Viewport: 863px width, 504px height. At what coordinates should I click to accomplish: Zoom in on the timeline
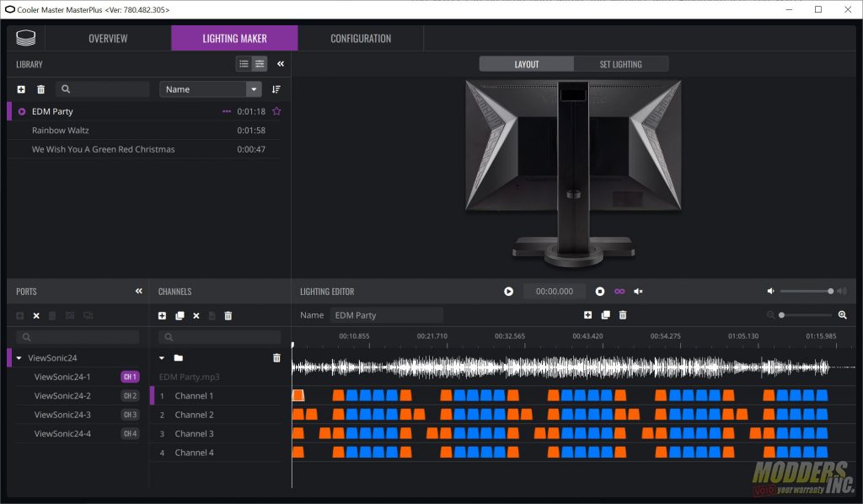(843, 314)
